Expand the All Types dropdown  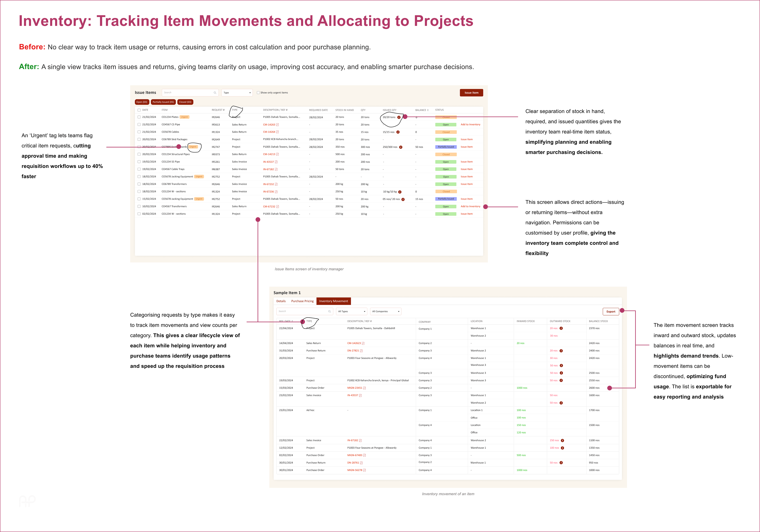[351, 311]
